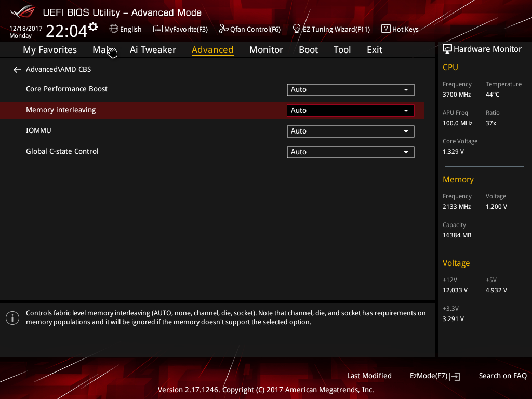Click Capacity 16384 MB value

tap(457, 235)
